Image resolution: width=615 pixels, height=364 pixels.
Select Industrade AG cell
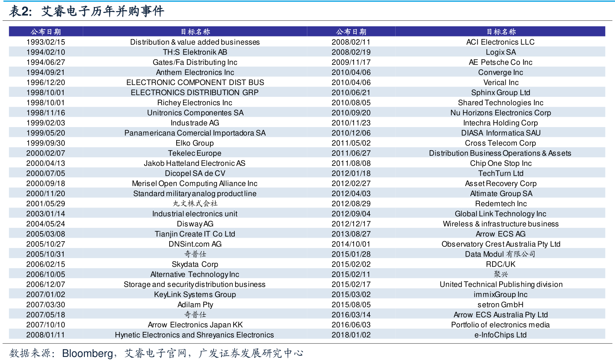click(x=195, y=123)
